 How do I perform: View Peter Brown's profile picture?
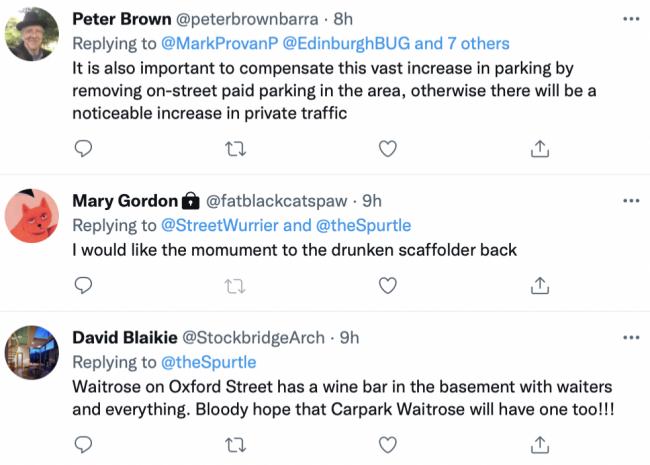[x=32, y=34]
